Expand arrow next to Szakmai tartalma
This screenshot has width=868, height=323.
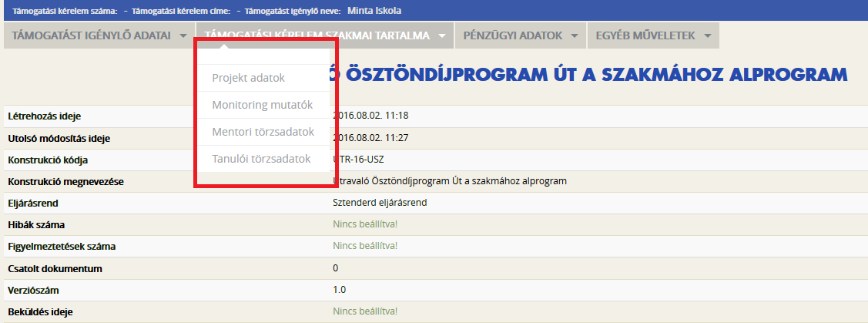(442, 36)
